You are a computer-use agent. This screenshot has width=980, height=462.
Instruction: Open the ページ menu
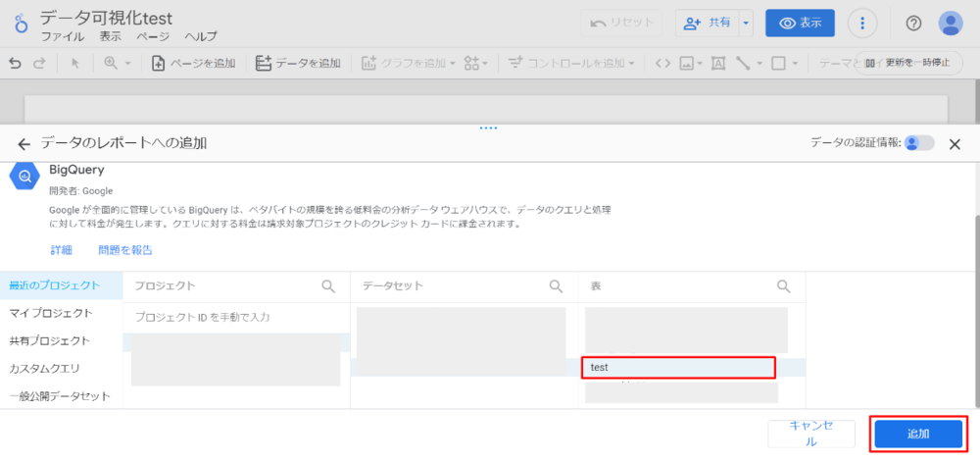click(153, 37)
